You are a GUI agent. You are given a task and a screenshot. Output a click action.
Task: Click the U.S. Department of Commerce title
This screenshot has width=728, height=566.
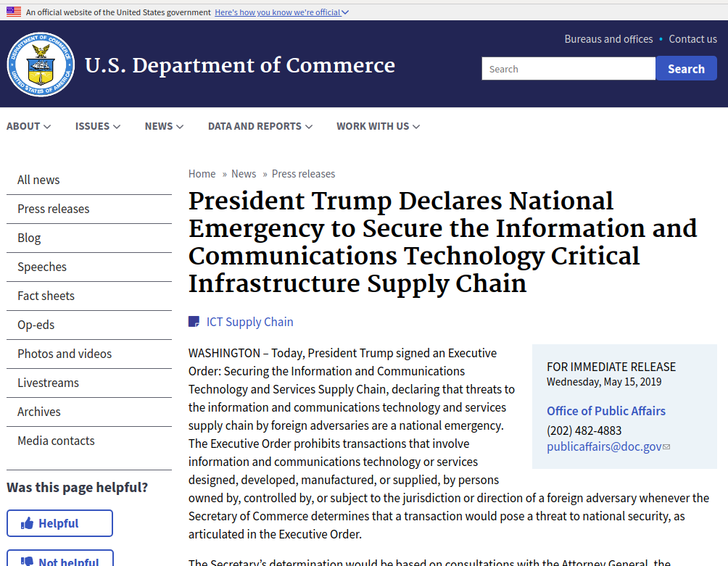(239, 65)
